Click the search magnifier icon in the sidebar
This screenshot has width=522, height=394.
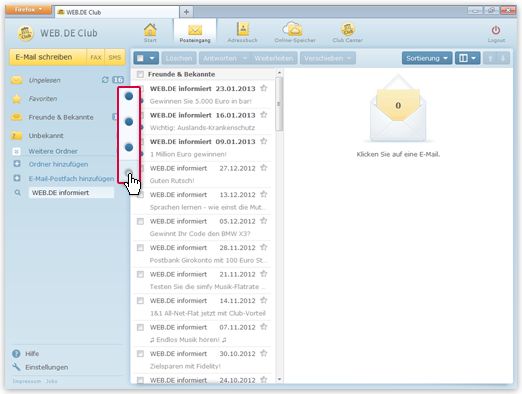(x=18, y=193)
